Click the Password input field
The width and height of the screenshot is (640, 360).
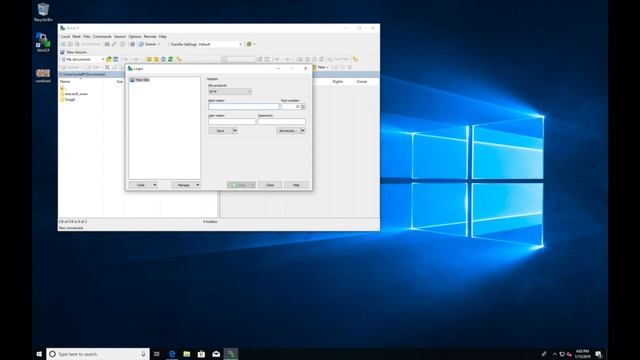[282, 122]
